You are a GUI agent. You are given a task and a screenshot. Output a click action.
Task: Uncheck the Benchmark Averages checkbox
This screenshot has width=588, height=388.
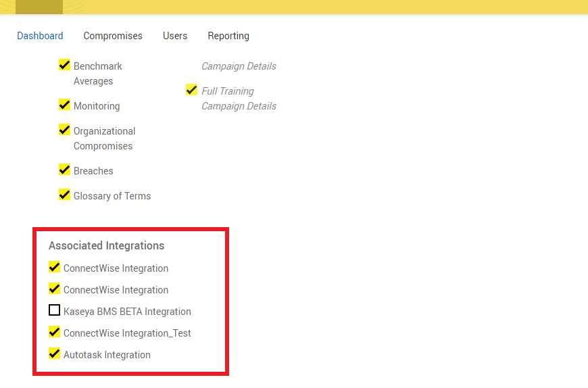coord(65,66)
